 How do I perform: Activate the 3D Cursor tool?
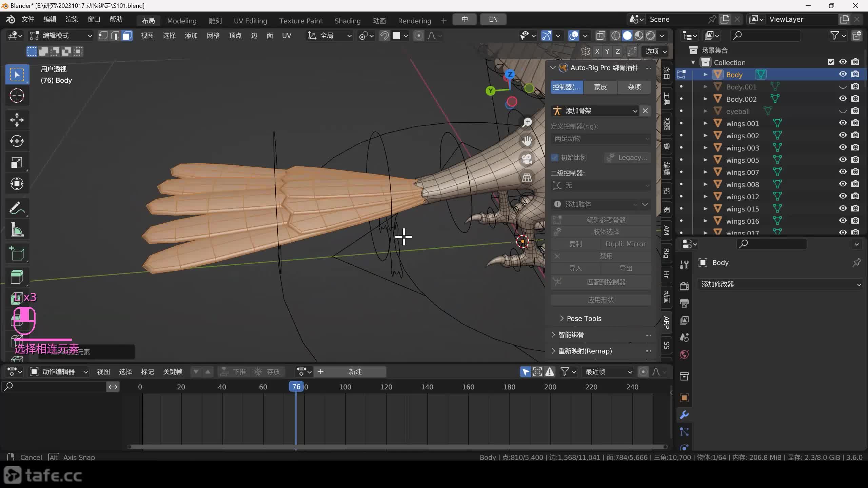coord(17,96)
